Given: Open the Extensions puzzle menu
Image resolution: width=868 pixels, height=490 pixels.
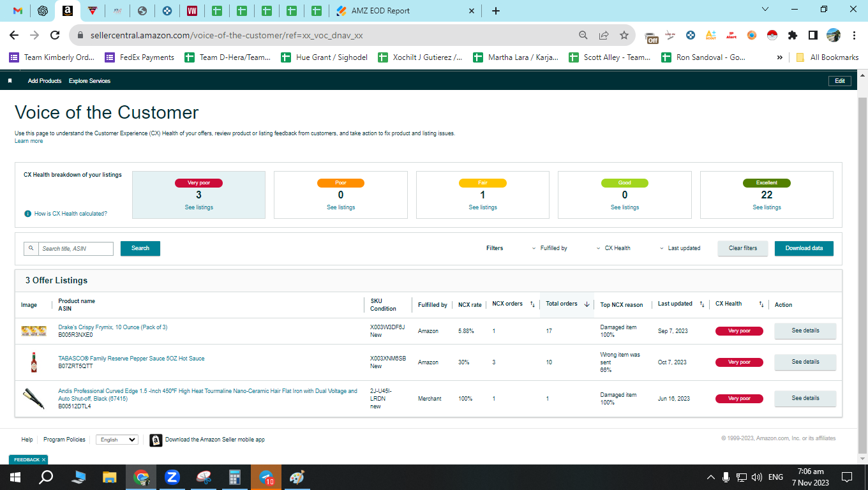Looking at the screenshot, I should click(793, 35).
